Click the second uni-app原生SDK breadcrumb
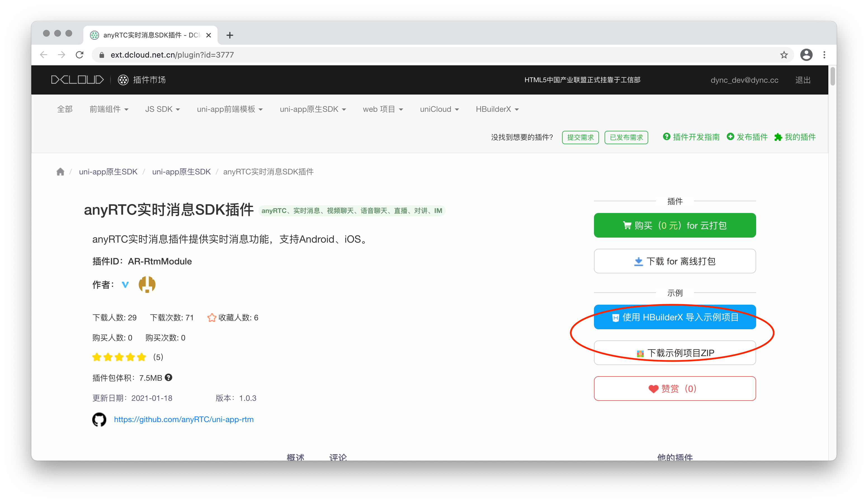The height and width of the screenshot is (502, 868). [x=181, y=171]
